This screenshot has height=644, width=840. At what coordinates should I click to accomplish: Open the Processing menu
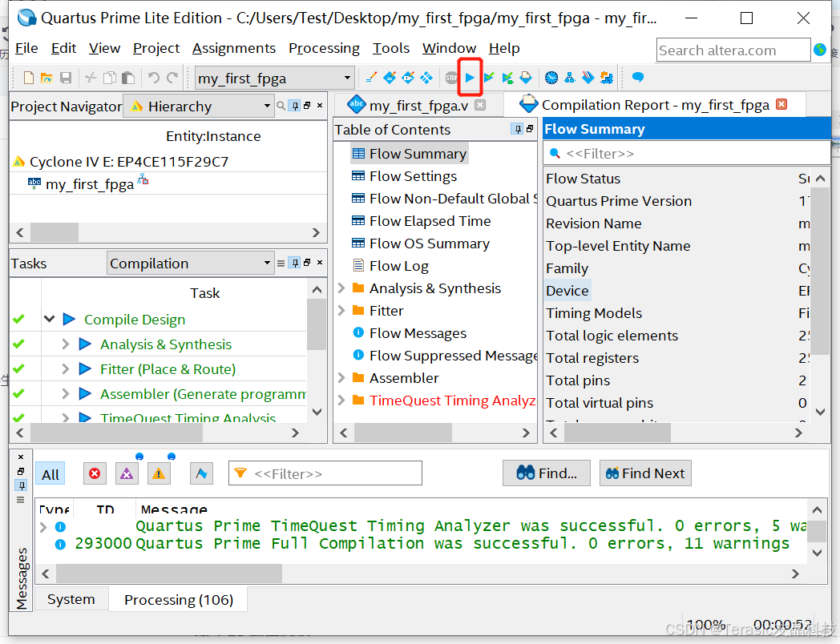(324, 48)
